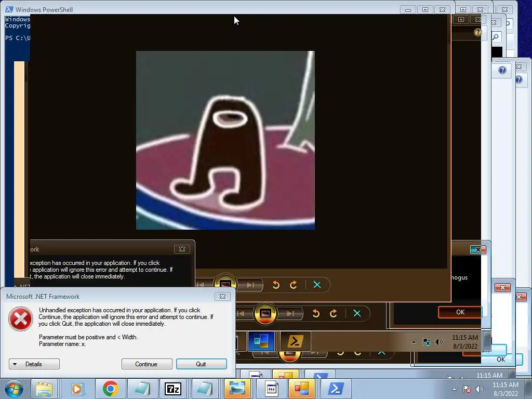Click Quit in the .NET Framework error dialog

coord(201,364)
